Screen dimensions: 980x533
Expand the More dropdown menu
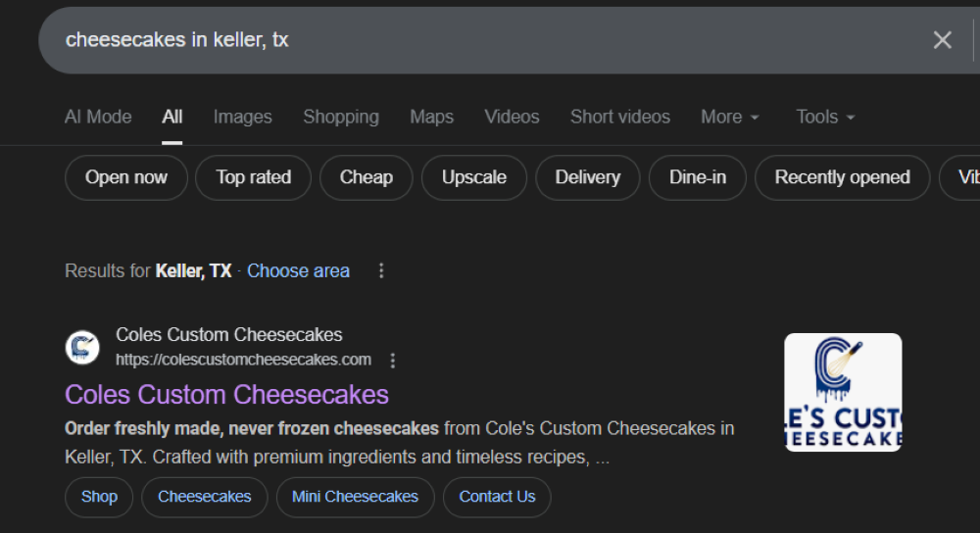tap(730, 117)
